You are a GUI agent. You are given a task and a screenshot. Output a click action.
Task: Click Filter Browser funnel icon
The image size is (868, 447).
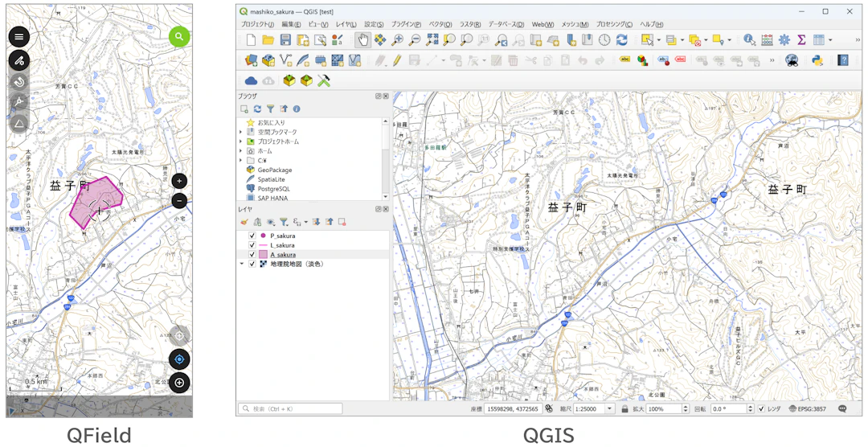[270, 109]
